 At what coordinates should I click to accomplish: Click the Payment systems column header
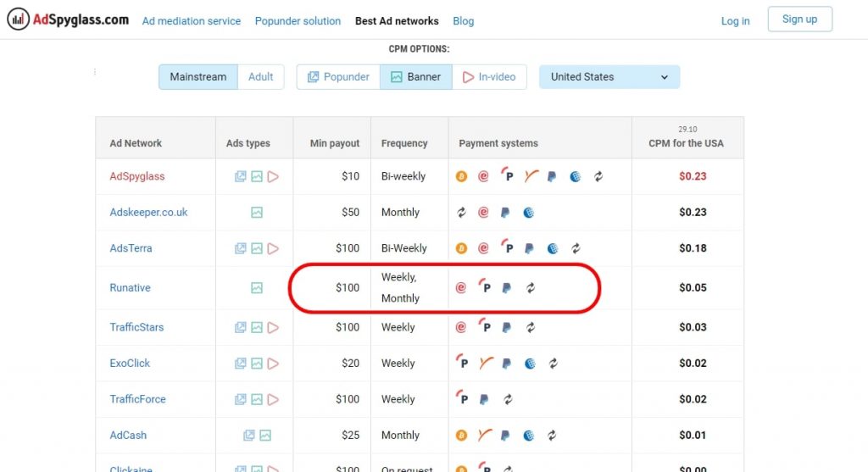click(x=498, y=143)
